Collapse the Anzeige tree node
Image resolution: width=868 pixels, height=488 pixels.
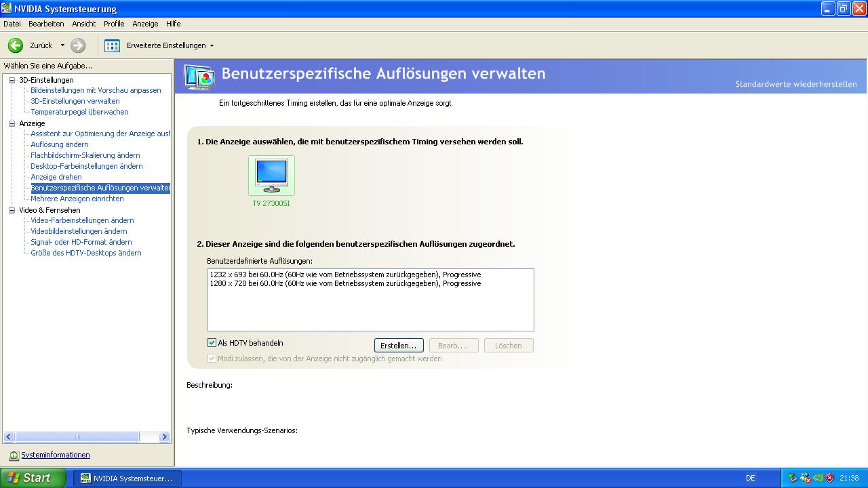point(12,123)
